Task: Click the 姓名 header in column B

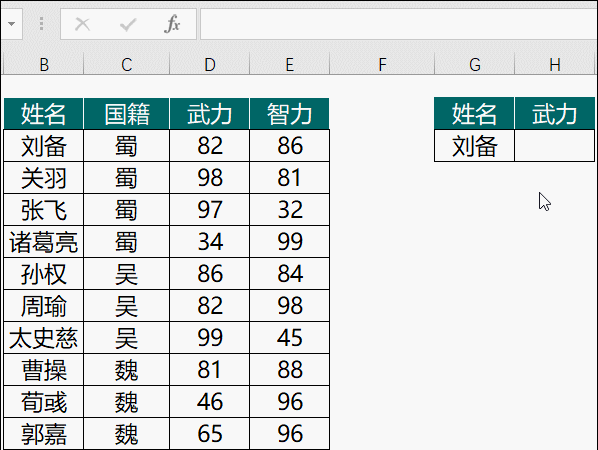Action: tap(43, 114)
